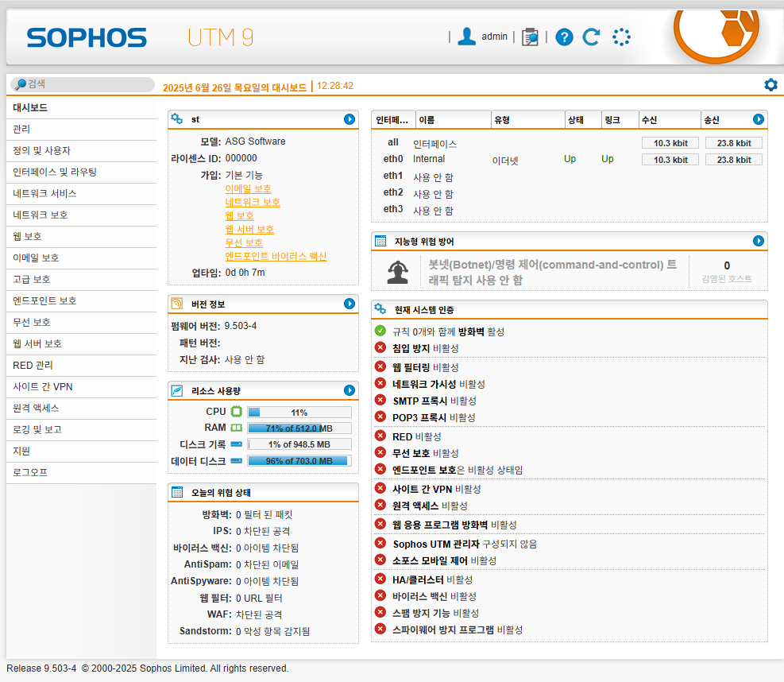This screenshot has width=784, height=682.
Task: Click the 리소스 사용량 panel icon
Action: coord(177,390)
